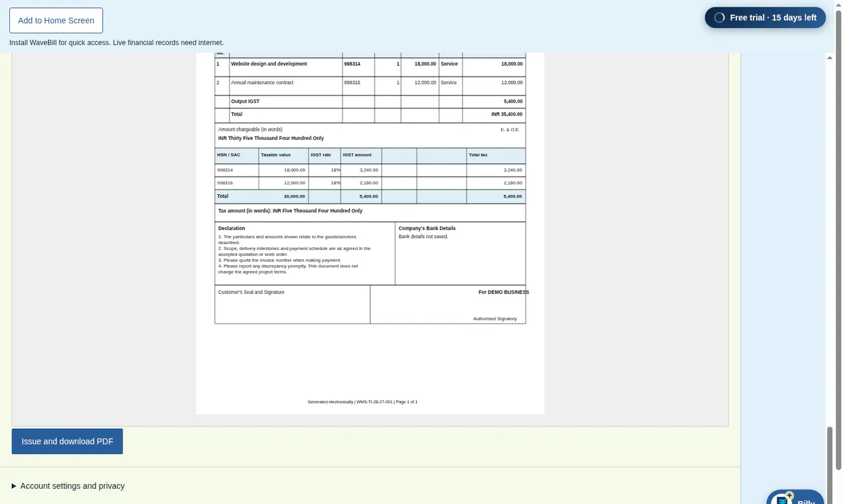843x504 pixels.
Task: Click the install WaveBill hint text
Action: [116, 42]
